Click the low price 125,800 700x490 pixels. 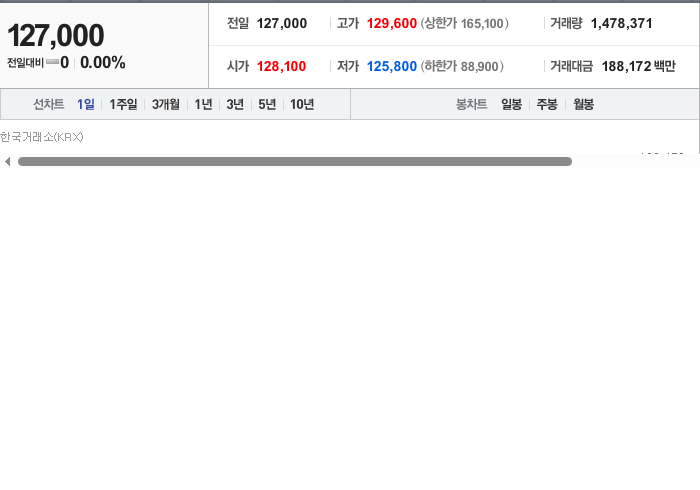click(x=392, y=66)
